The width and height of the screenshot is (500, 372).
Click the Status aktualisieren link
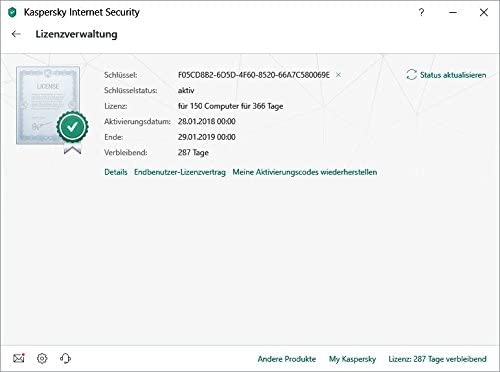click(453, 75)
